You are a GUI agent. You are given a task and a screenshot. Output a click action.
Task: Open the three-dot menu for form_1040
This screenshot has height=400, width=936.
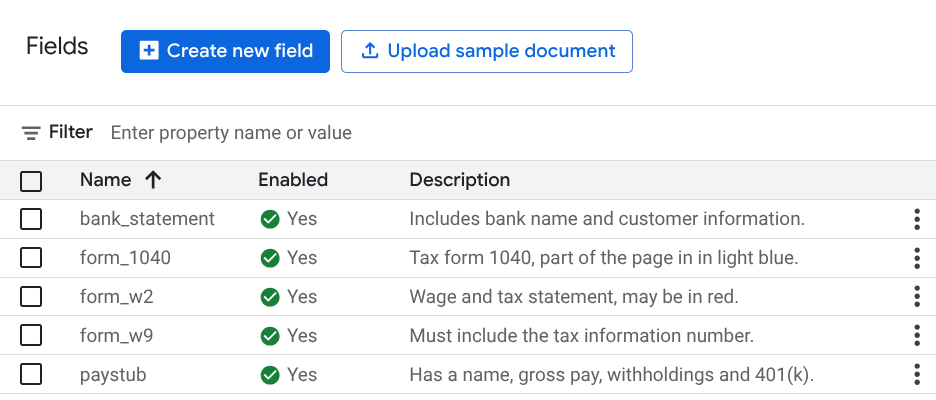916,258
